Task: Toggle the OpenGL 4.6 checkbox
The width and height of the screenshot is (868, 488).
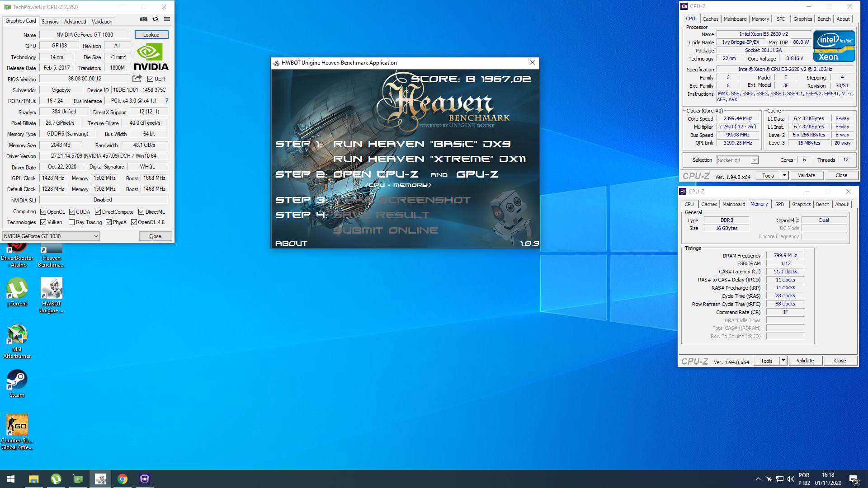Action: point(134,222)
